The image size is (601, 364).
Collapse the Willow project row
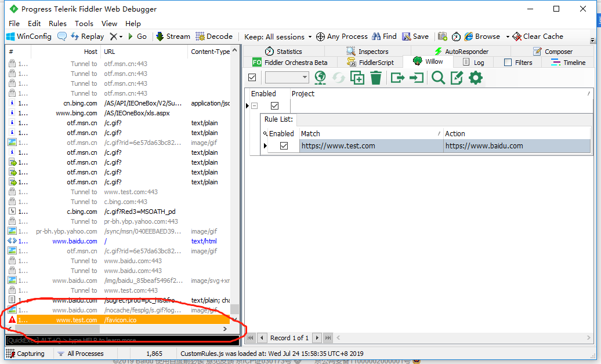coord(255,105)
